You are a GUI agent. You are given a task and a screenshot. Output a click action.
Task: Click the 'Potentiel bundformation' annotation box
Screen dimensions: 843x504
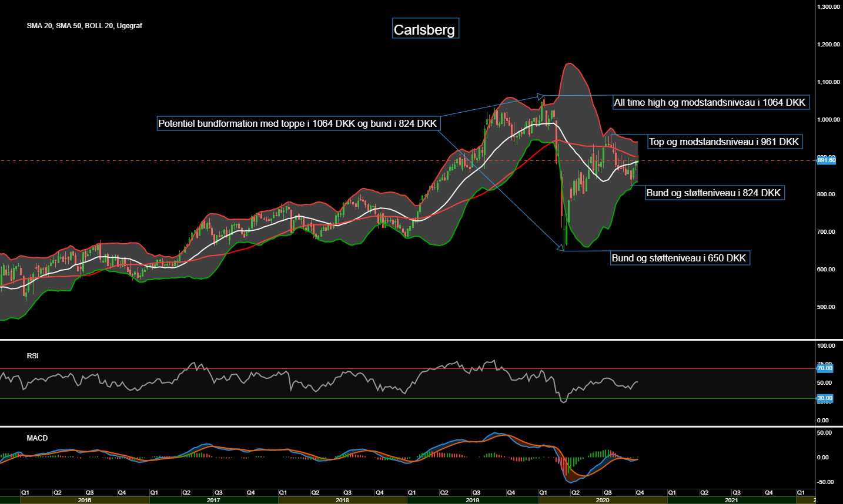coord(298,123)
